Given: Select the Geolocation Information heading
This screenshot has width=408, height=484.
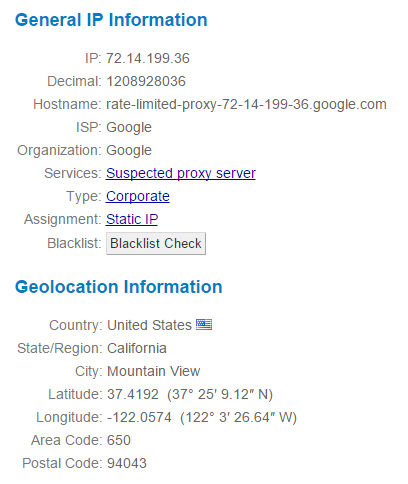Looking at the screenshot, I should click(x=119, y=287).
